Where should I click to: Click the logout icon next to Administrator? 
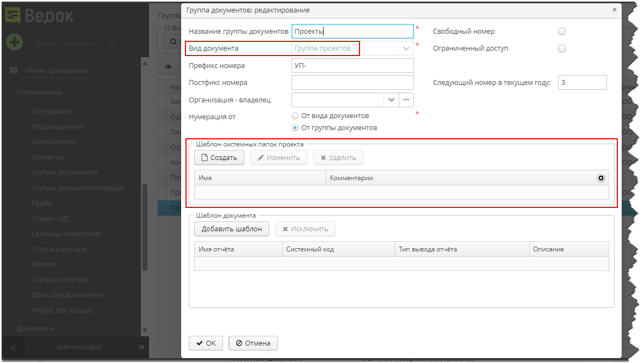tap(141, 347)
